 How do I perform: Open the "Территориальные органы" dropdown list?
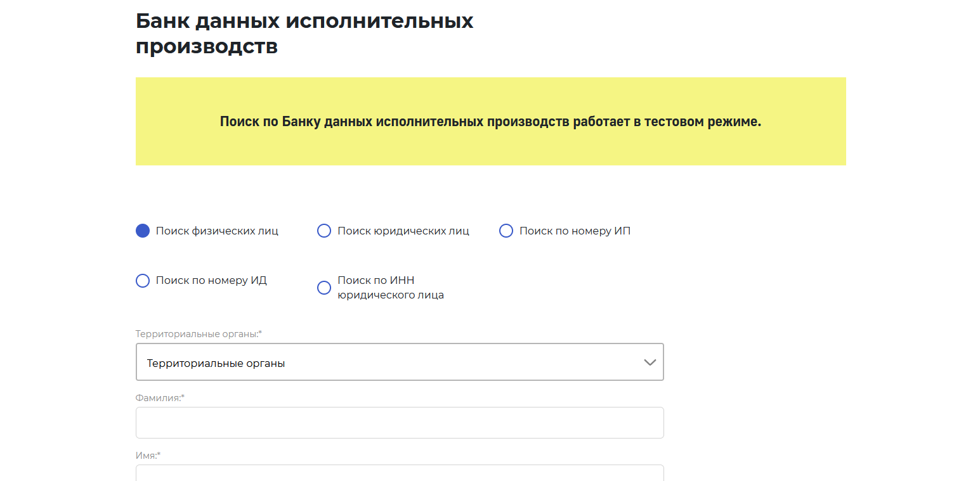(x=400, y=362)
